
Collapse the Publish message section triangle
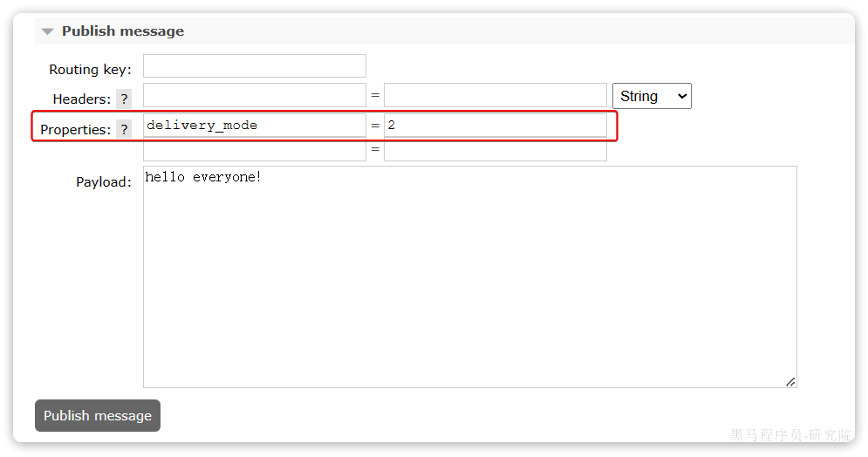point(48,31)
